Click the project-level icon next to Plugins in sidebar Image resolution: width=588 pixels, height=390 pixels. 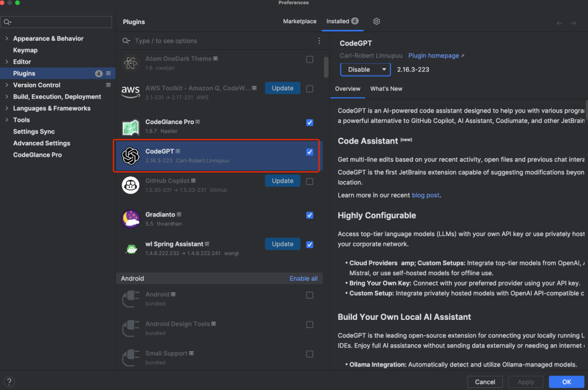click(108, 73)
